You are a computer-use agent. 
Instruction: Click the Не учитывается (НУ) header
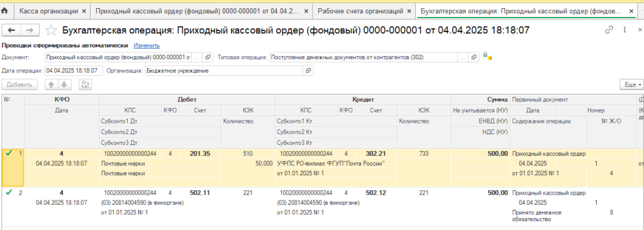point(480,111)
